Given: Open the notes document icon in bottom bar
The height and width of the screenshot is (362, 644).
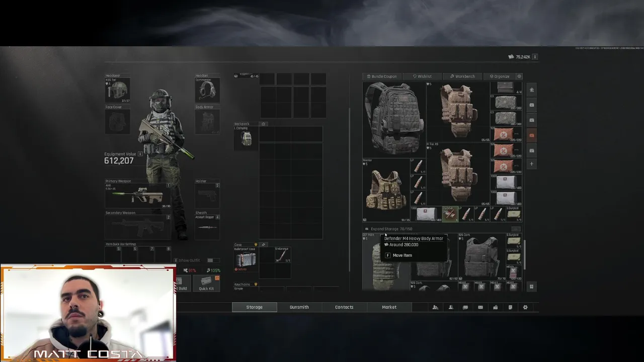Looking at the screenshot, I should [x=510, y=307].
